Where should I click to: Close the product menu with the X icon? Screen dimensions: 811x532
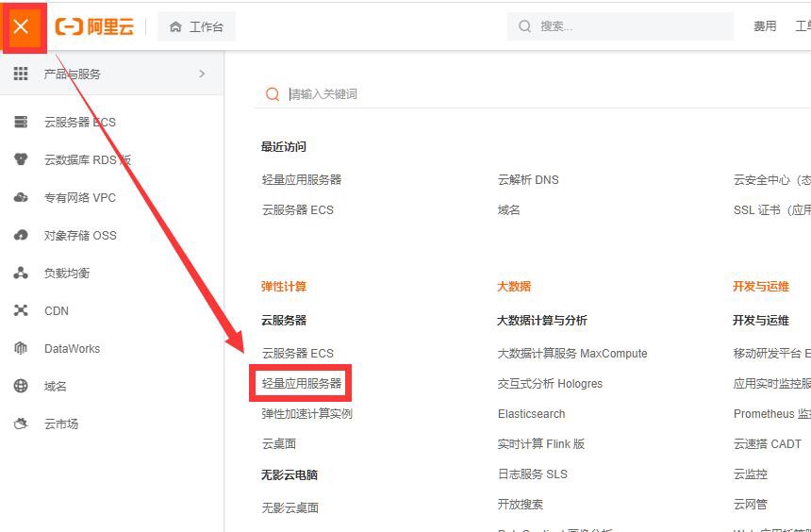(21, 25)
